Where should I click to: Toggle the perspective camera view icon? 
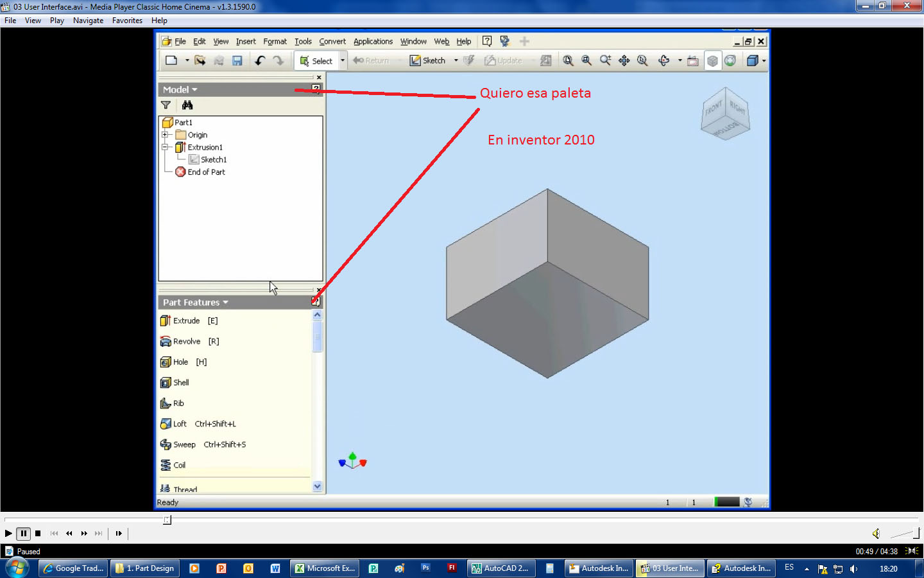730,60
